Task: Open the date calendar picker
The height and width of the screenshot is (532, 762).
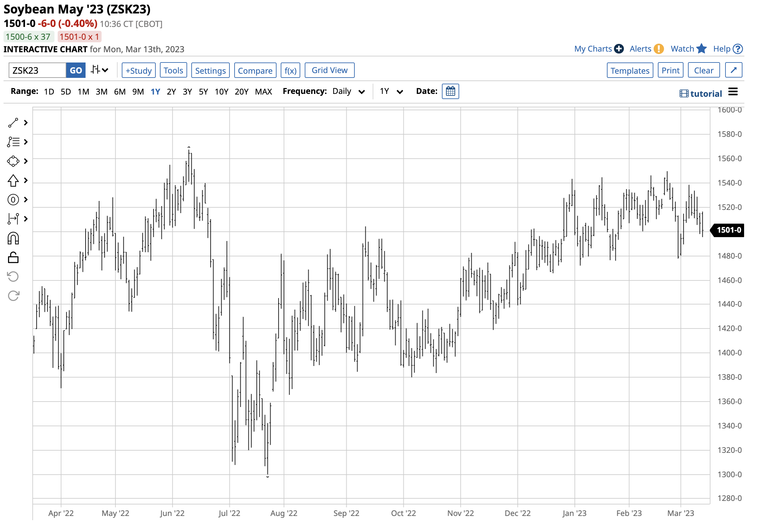Action: (x=450, y=91)
